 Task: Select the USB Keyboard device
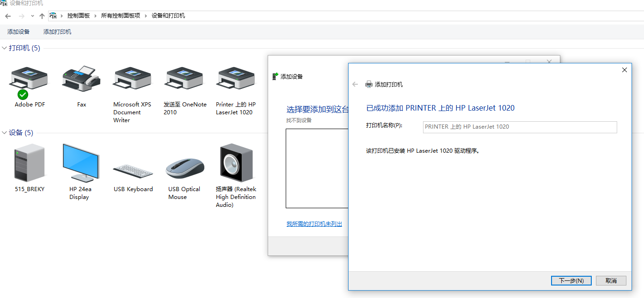tap(133, 170)
